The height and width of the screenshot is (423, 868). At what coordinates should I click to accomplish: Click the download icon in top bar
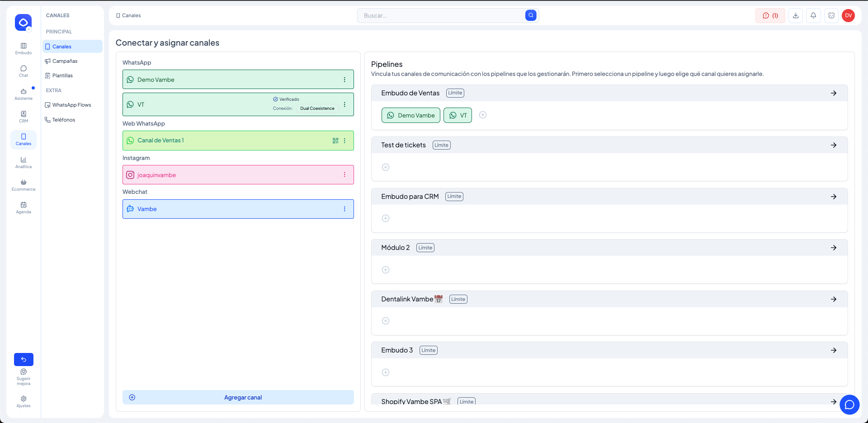point(796,15)
